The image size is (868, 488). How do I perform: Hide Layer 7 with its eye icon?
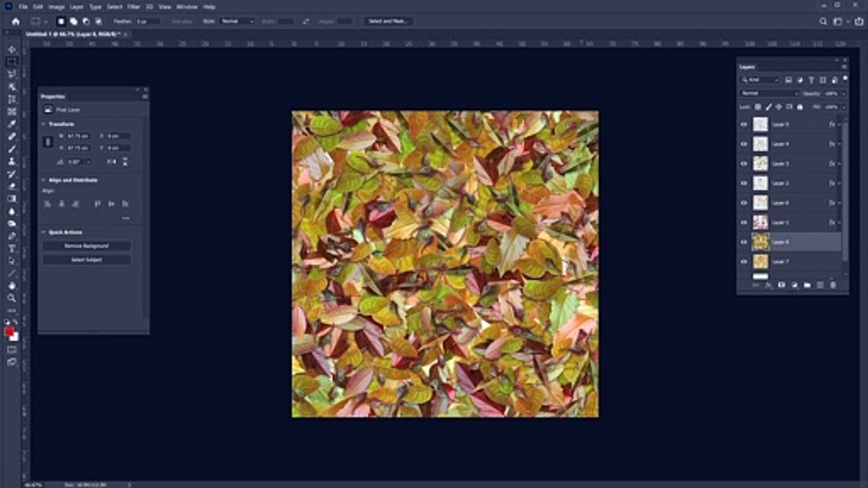pos(744,262)
